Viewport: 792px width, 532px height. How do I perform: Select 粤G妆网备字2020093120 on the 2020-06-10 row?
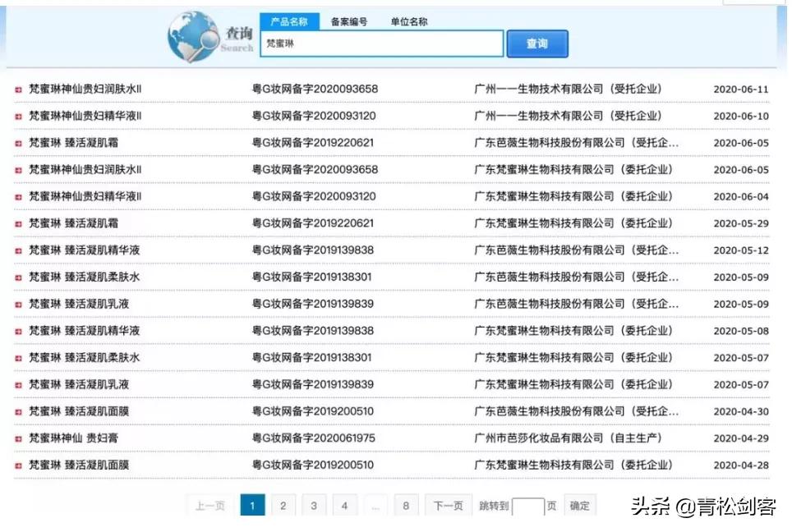[x=314, y=116]
